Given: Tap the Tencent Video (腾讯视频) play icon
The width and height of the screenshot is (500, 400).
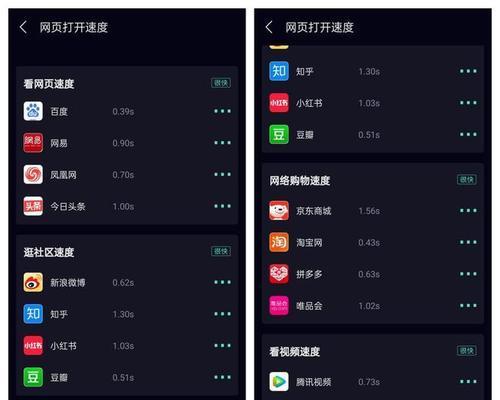Looking at the screenshot, I should [279, 382].
